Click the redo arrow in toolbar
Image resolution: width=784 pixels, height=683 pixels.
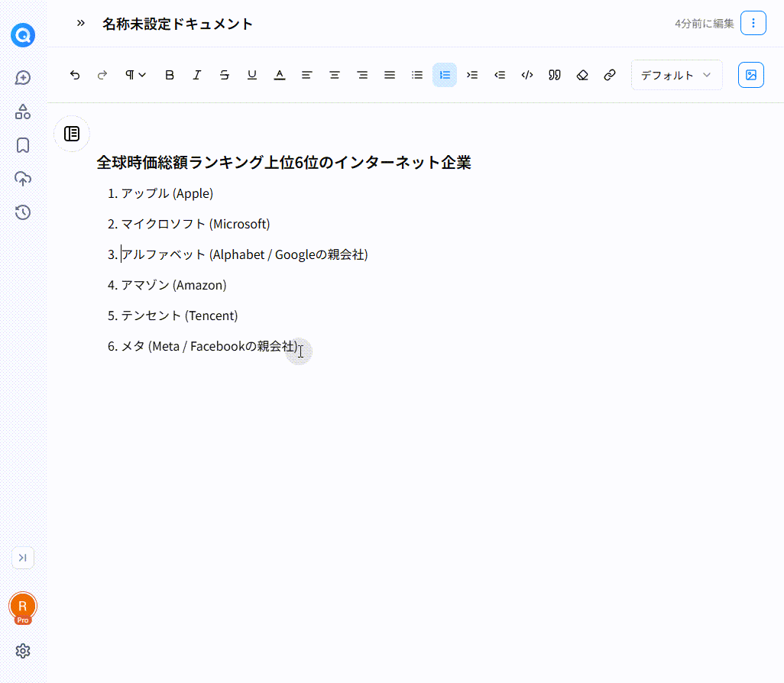[x=102, y=75]
